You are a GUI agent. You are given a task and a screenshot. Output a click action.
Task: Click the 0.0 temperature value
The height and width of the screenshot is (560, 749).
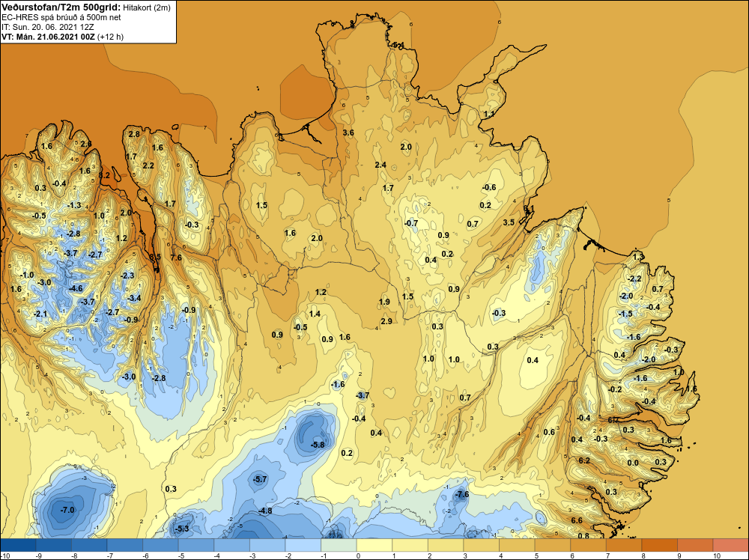point(633,463)
